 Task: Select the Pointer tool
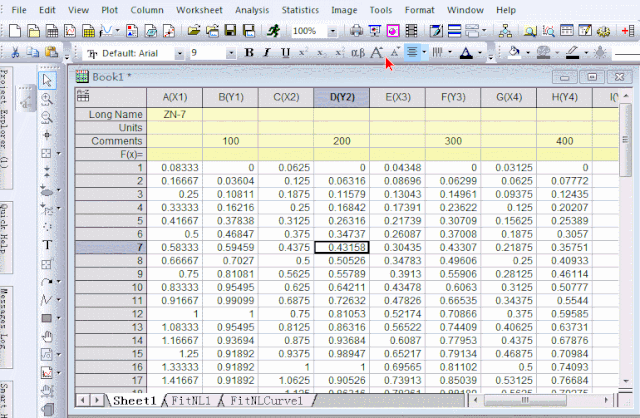coord(47,80)
